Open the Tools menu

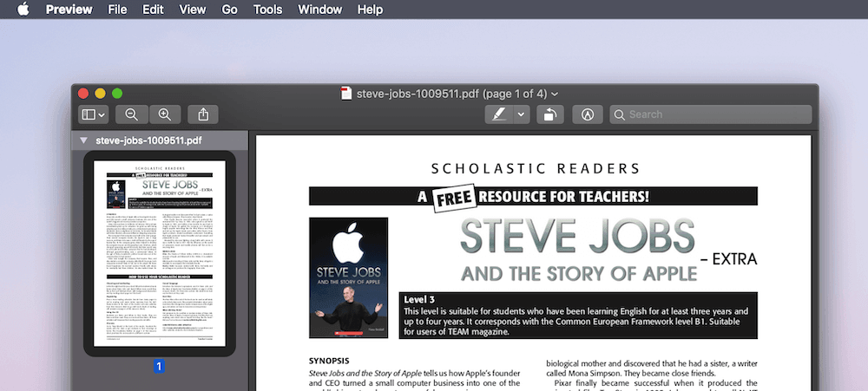click(268, 10)
